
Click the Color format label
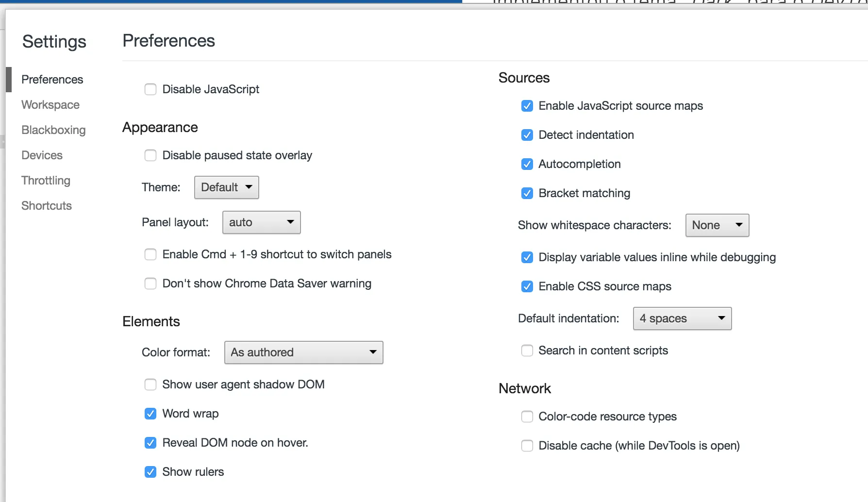176,352
